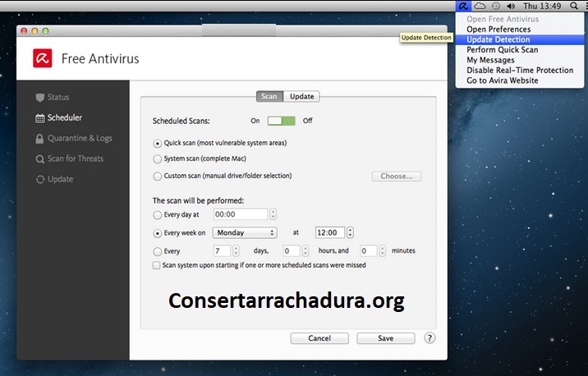Select the Custom scan option

coord(158,177)
